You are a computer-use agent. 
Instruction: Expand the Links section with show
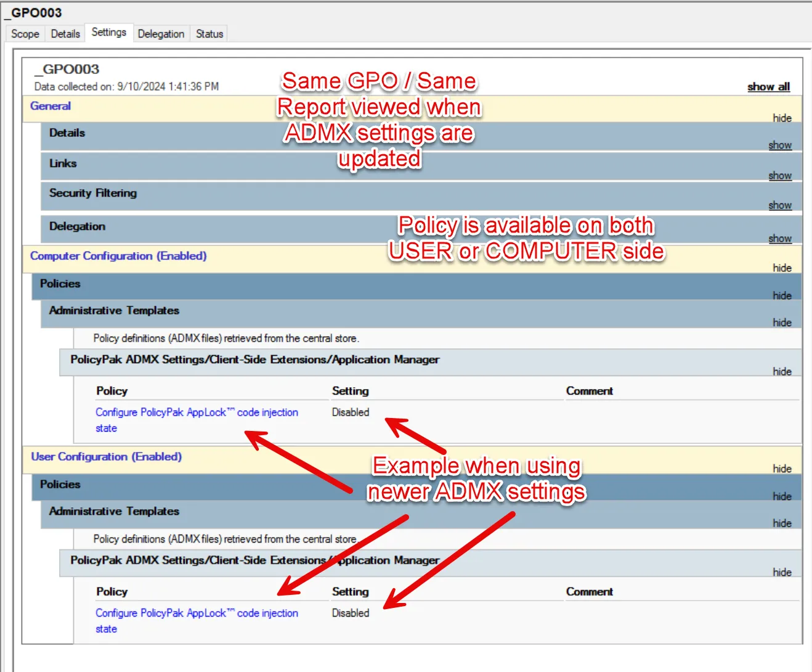779,176
